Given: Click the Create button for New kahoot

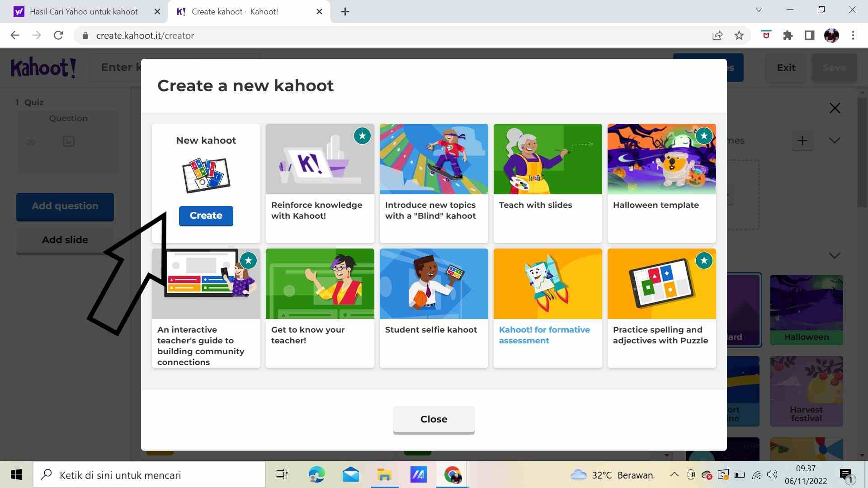Looking at the screenshot, I should (x=206, y=216).
